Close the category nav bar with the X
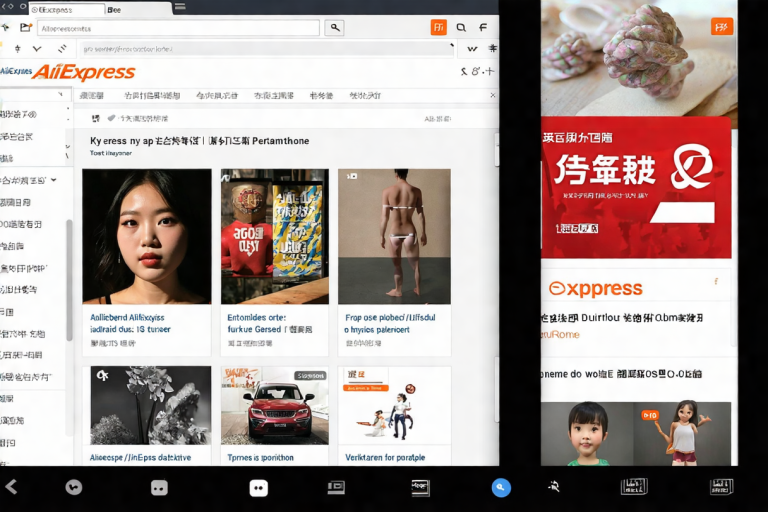Viewport: 768px width, 512px height. (493, 95)
